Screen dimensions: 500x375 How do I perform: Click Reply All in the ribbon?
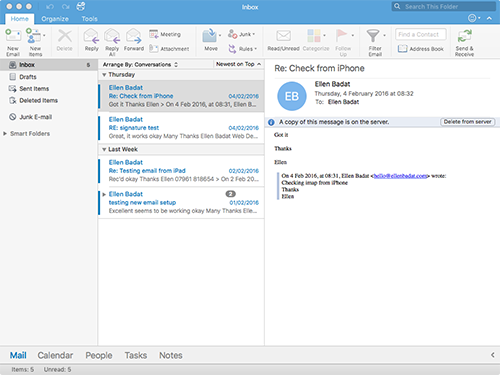112,42
